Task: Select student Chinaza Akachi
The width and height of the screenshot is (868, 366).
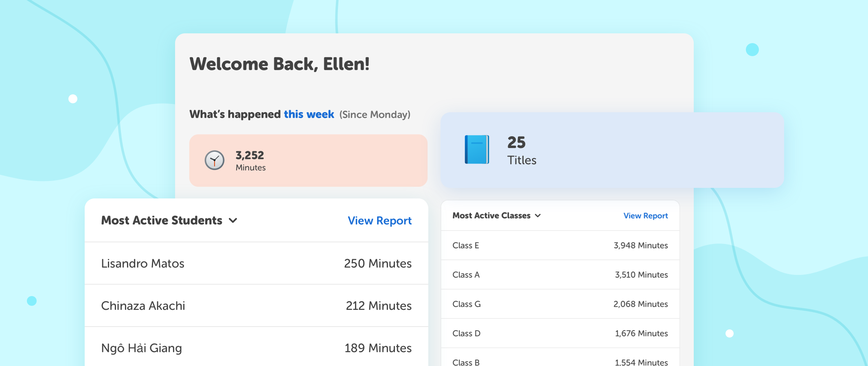Action: click(143, 306)
